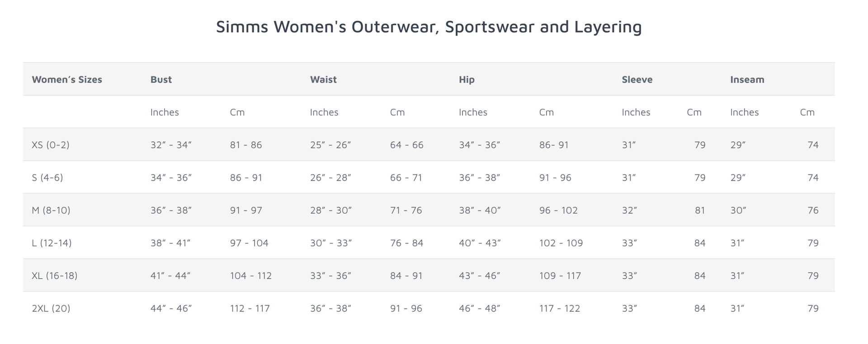Screen dimensions: 868x344
Task: Select the M (8-10) size row label
Action: (x=51, y=210)
